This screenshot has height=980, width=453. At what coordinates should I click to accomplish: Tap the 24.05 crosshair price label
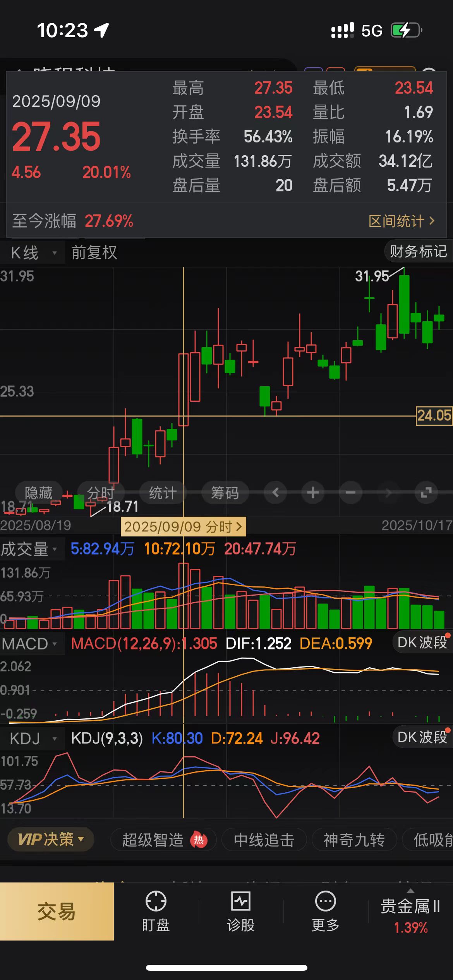434,416
